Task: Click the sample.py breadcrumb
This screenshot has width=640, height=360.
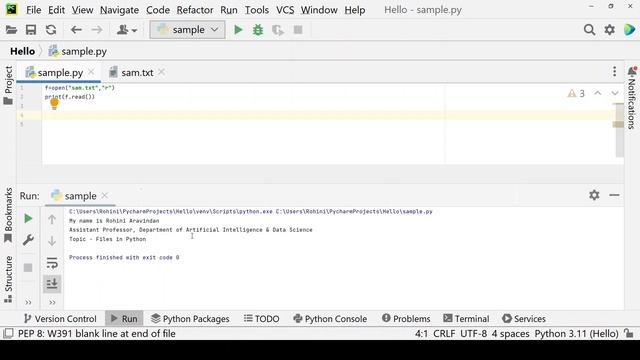Action: pyautogui.click(x=78, y=51)
